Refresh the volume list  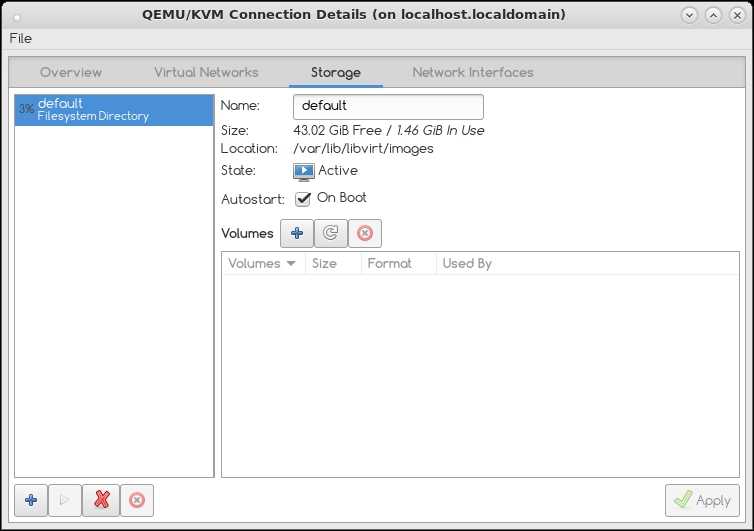click(330, 233)
